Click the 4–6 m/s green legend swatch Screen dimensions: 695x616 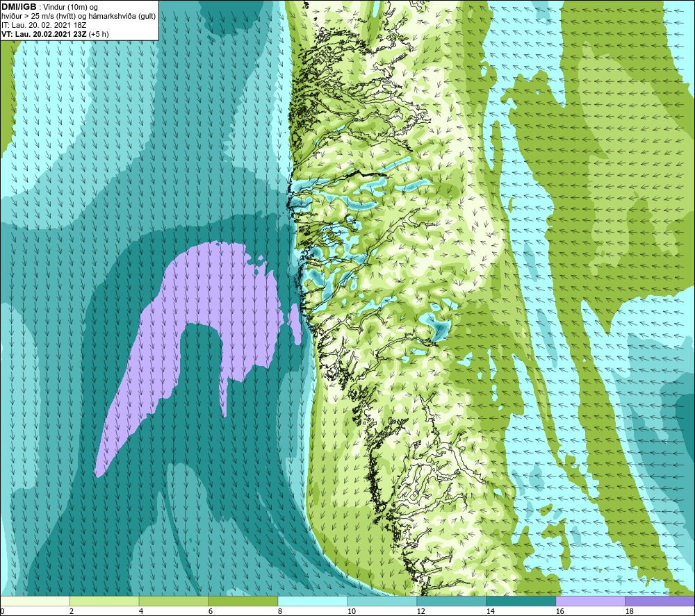click(x=174, y=601)
